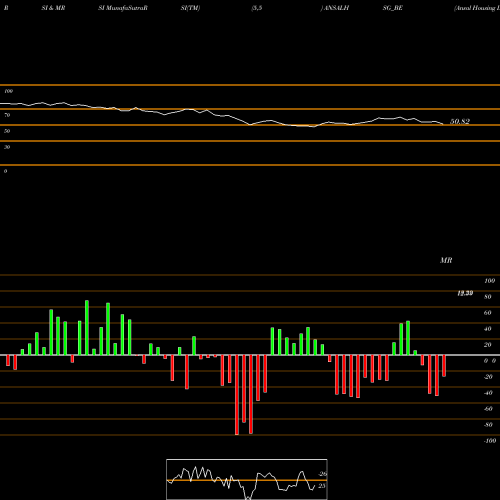Click the 'SG_BE' header text
The image size is (500, 500).
click(393, 8)
